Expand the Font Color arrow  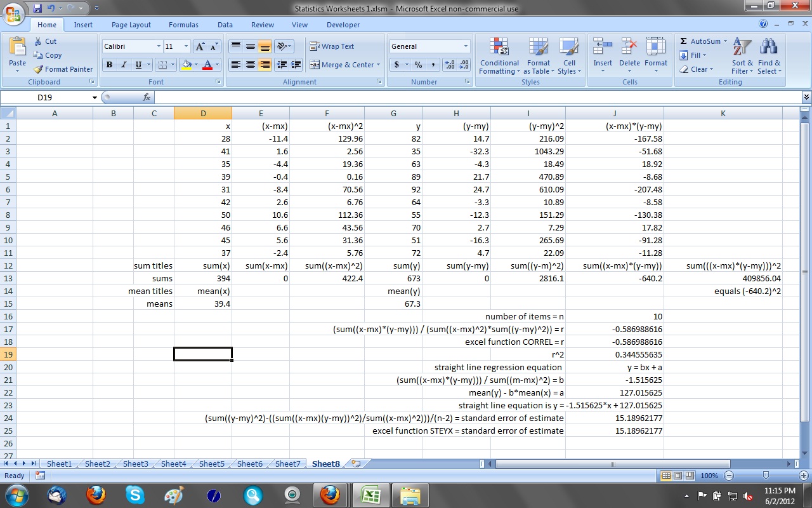pyautogui.click(x=217, y=65)
